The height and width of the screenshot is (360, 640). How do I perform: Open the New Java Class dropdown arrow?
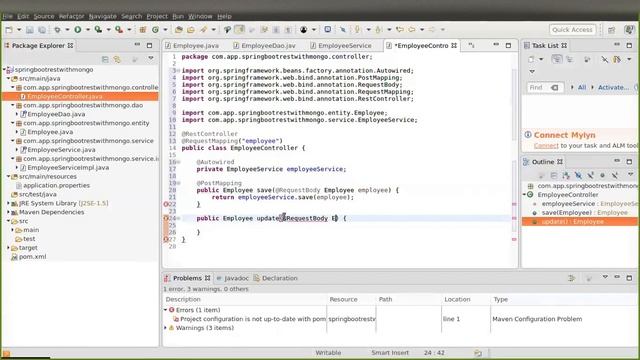coord(165,29)
